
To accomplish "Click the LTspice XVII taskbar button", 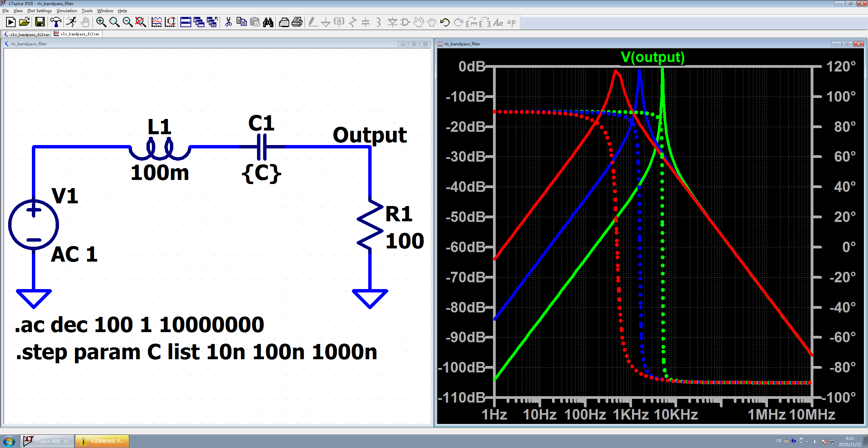I will (47, 441).
